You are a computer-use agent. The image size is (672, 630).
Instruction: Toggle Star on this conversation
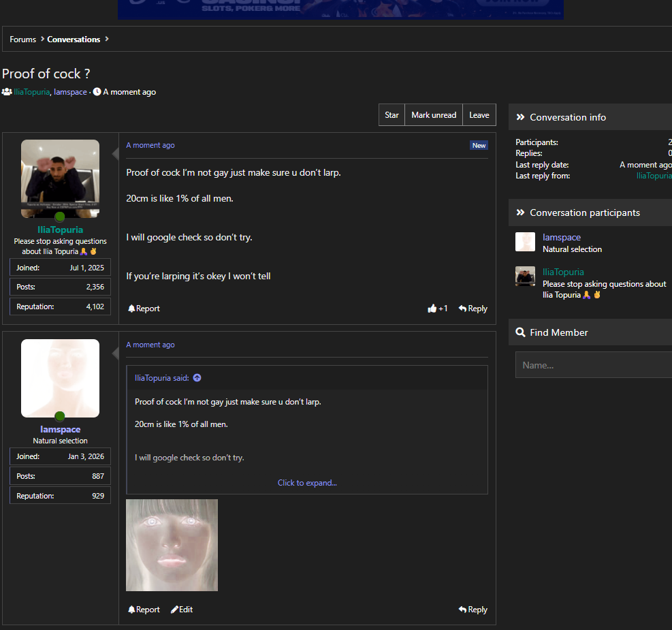click(x=391, y=115)
